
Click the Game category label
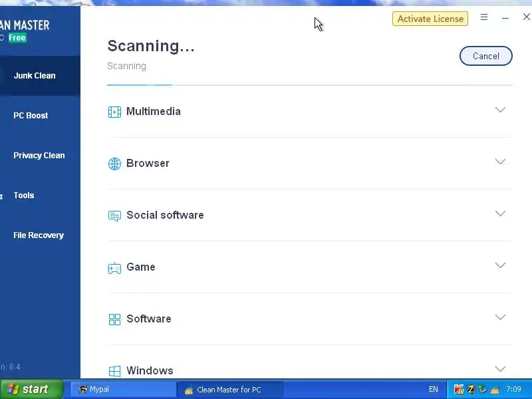tap(141, 267)
